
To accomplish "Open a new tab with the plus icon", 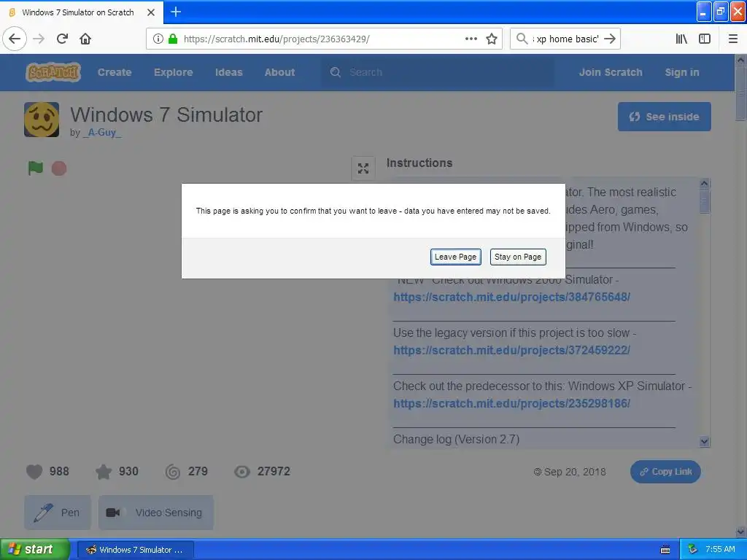I will (176, 12).
